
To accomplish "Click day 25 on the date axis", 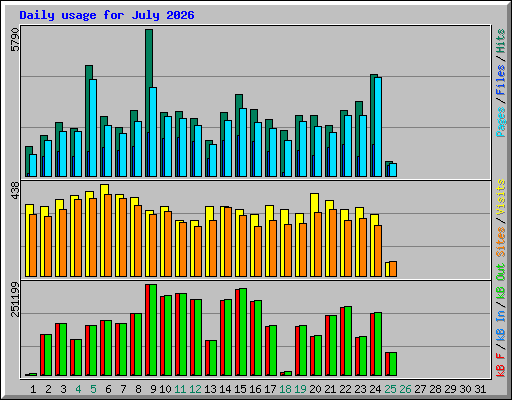I will click(x=390, y=389).
